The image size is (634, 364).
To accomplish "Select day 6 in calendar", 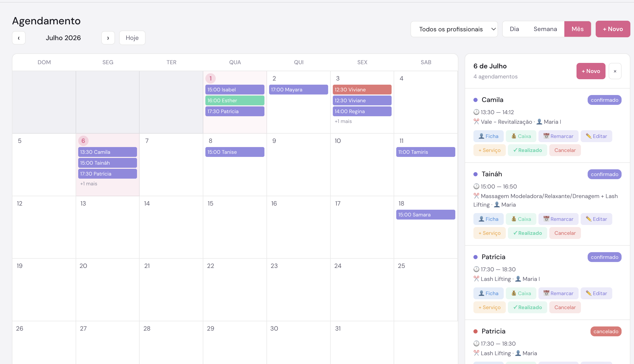I will pos(83,141).
